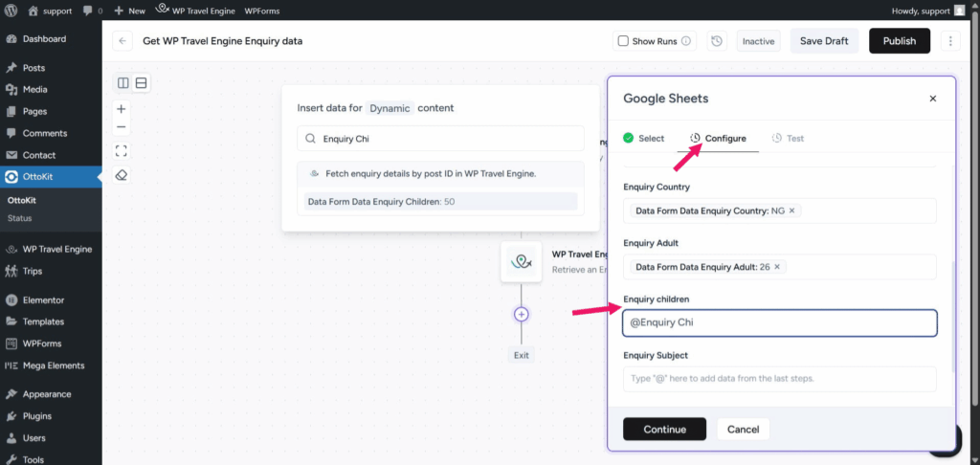Image resolution: width=980 pixels, height=465 pixels.
Task: Click the Enquiry children input field
Action: [x=779, y=323]
